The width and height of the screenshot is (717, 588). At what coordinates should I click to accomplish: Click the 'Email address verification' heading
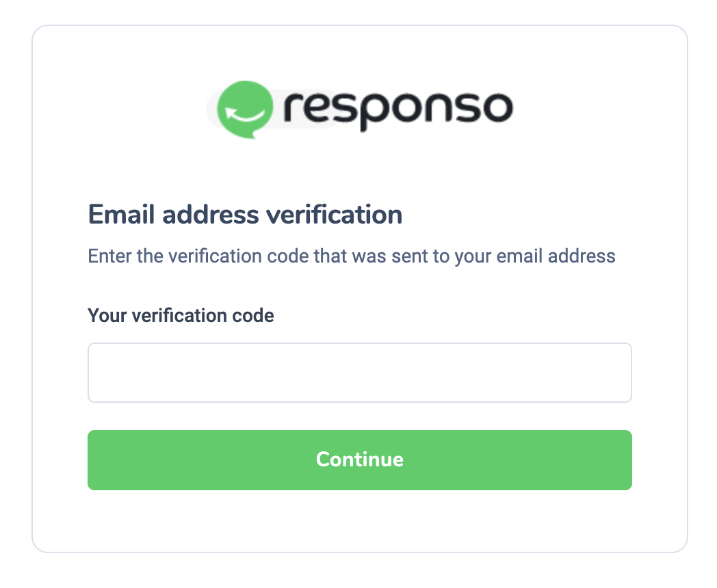click(245, 215)
